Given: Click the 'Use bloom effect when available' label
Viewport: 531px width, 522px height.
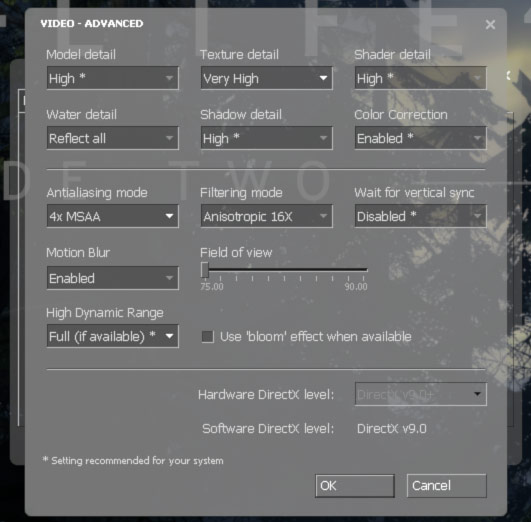Looking at the screenshot, I should [x=316, y=337].
